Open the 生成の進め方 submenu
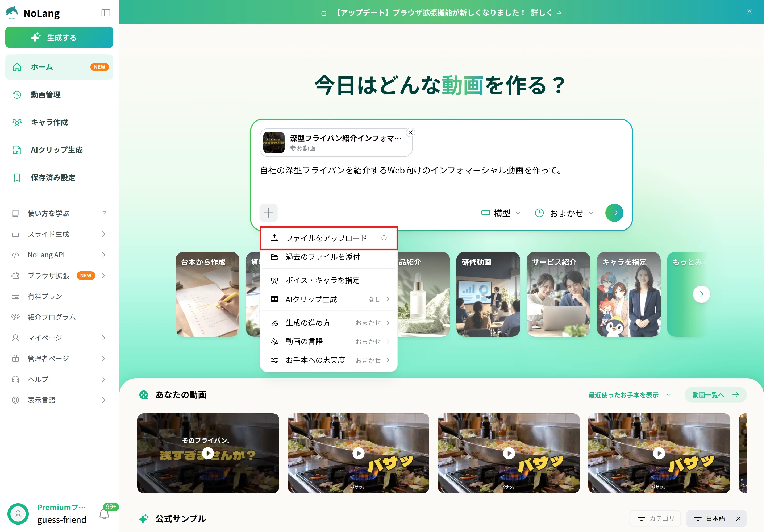766x532 pixels. (328, 323)
